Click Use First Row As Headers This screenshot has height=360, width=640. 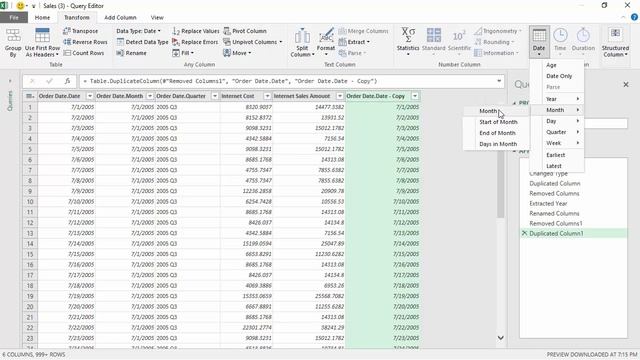click(x=42, y=42)
